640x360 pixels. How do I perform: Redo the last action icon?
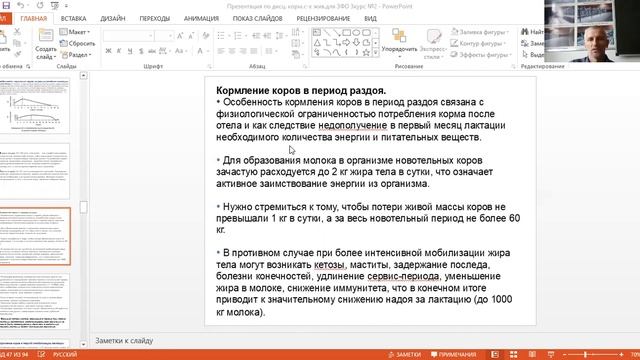pyautogui.click(x=40, y=6)
